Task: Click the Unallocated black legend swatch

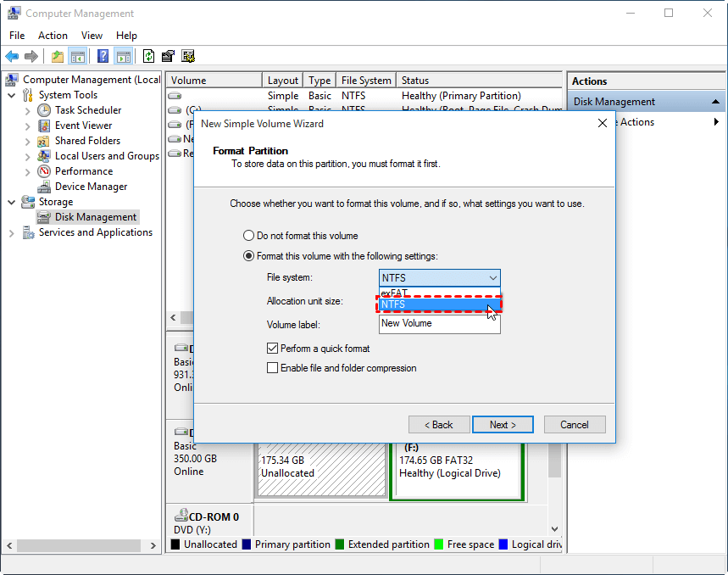Action: pos(175,544)
